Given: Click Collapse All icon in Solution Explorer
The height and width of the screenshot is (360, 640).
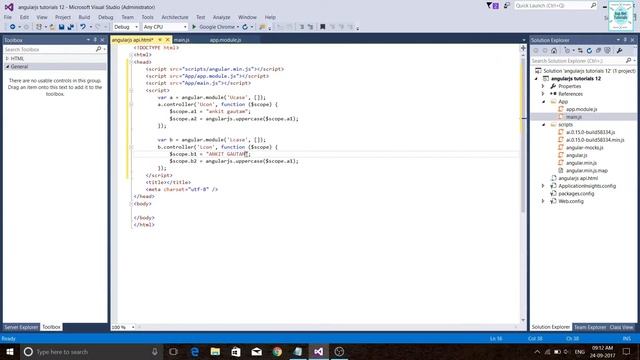Looking at the screenshot, I should tap(598, 51).
